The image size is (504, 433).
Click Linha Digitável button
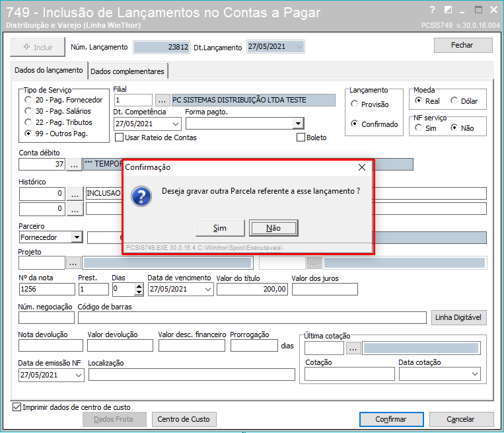(458, 318)
